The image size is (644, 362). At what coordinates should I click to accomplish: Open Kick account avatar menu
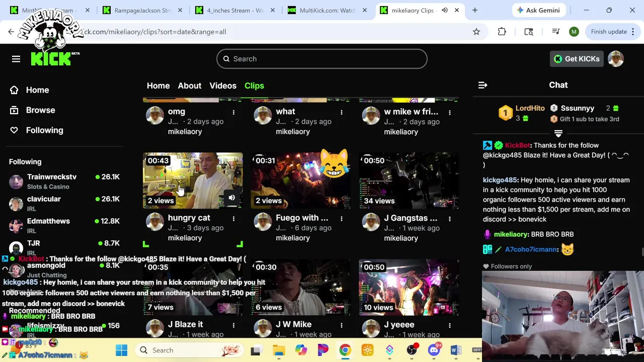tap(616, 59)
